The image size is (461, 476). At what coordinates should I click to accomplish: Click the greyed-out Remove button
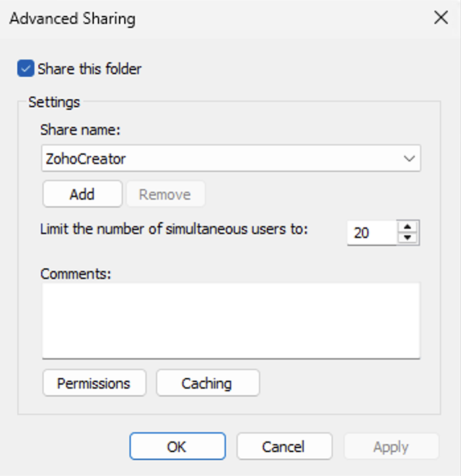pyautogui.click(x=165, y=194)
